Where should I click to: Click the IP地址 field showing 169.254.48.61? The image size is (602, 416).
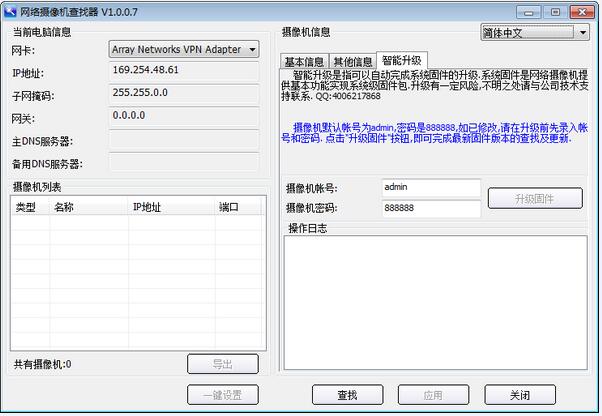[184, 71]
